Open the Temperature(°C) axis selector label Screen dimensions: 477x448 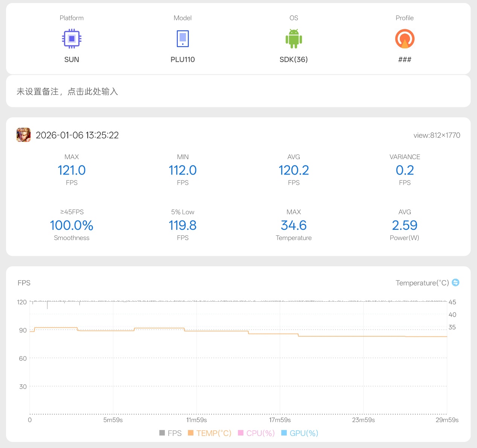[x=422, y=283]
